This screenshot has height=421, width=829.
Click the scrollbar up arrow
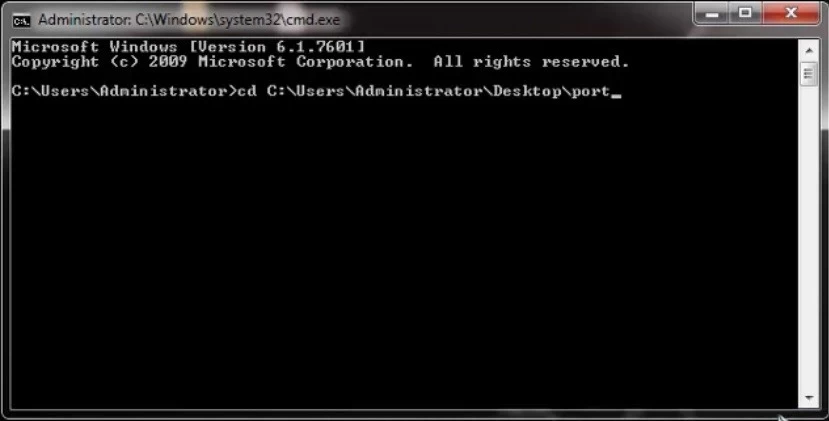point(809,51)
